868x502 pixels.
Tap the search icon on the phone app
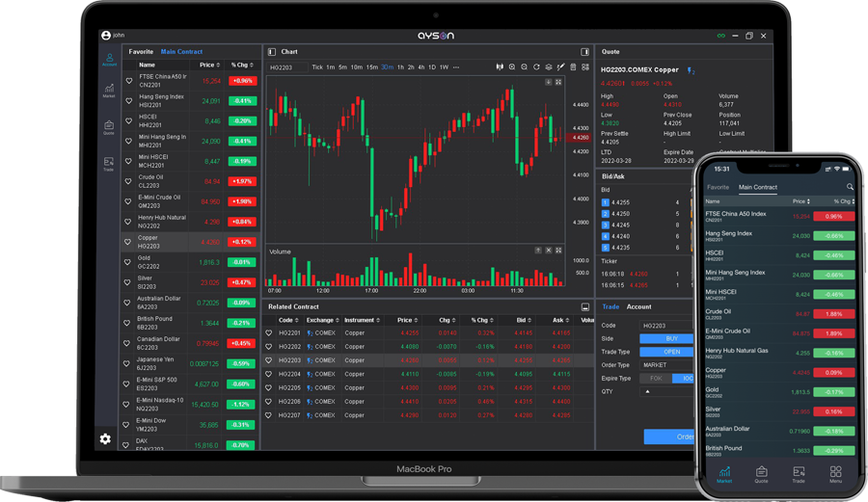coord(850,187)
